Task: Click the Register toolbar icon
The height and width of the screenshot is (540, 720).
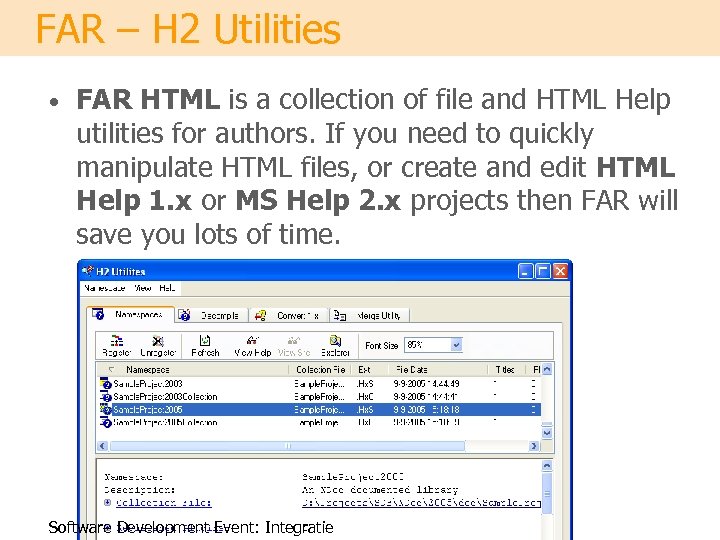Action: tap(117, 341)
